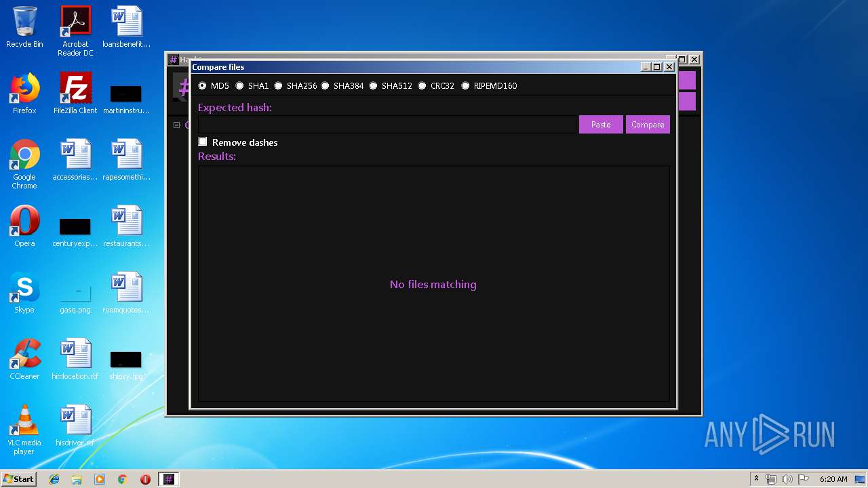Image resolution: width=868 pixels, height=488 pixels.
Task: Select the SHA1 hash option
Action: [x=239, y=86]
